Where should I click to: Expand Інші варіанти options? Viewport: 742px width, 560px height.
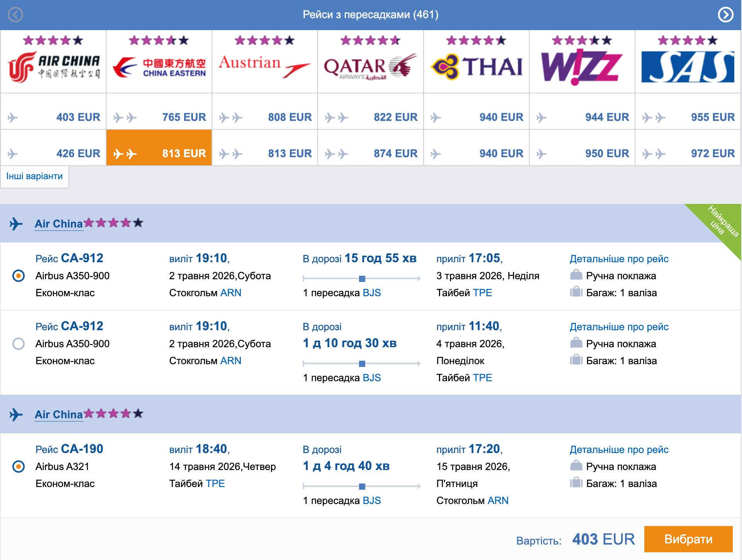click(34, 176)
